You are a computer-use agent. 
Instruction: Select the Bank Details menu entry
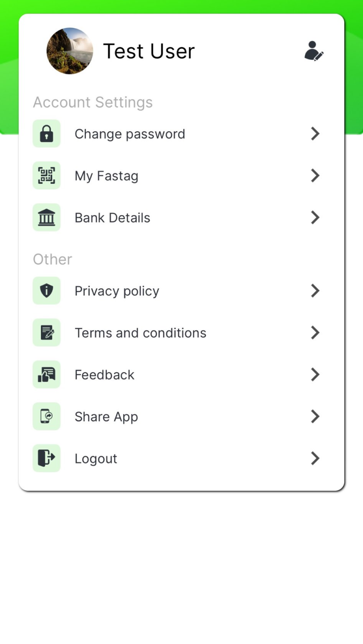tap(112, 218)
